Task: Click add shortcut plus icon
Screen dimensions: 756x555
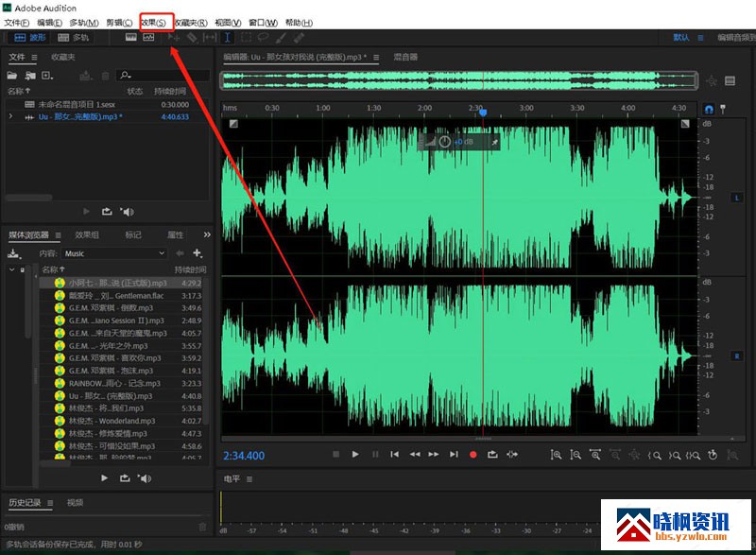Action: pos(198,253)
